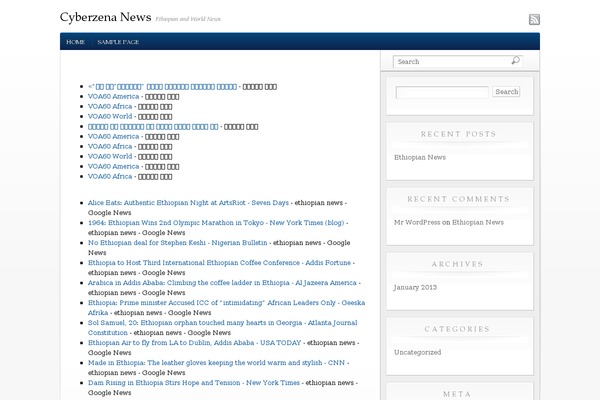
Task: Click the RECENT COMMENTS widget heading
Action: tap(458, 199)
